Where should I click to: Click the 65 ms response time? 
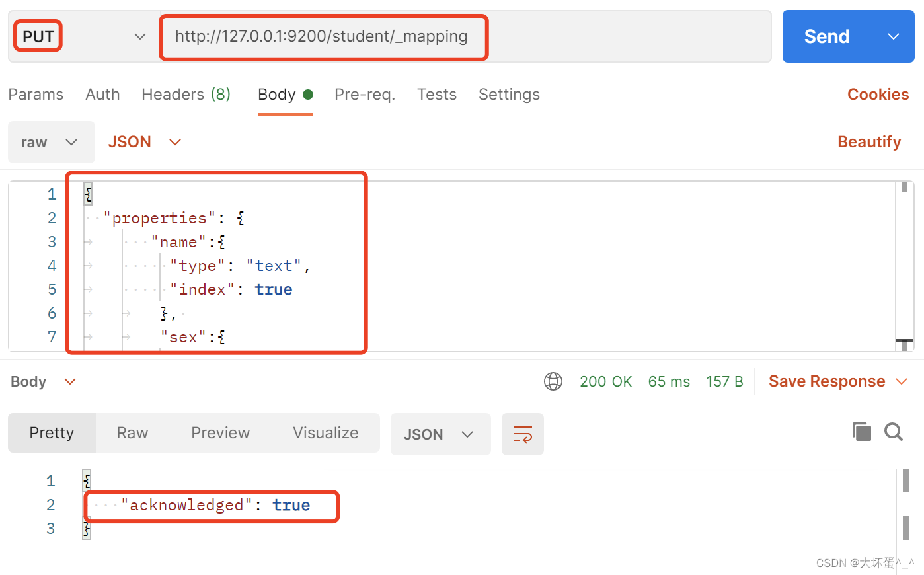tap(669, 381)
